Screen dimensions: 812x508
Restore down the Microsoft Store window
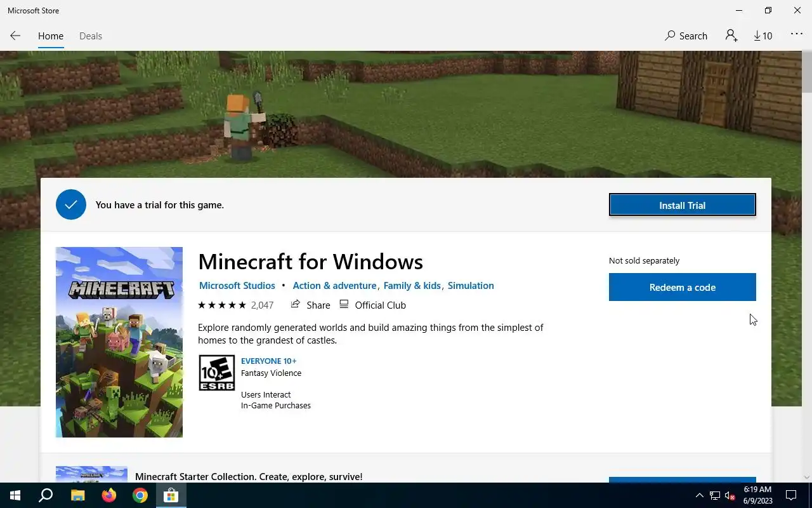tap(768, 11)
